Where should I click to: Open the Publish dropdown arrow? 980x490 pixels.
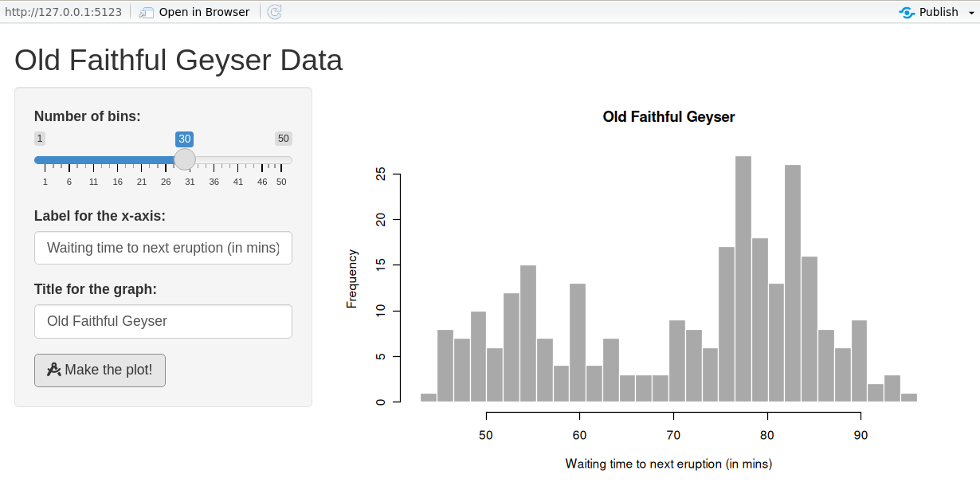(x=969, y=12)
